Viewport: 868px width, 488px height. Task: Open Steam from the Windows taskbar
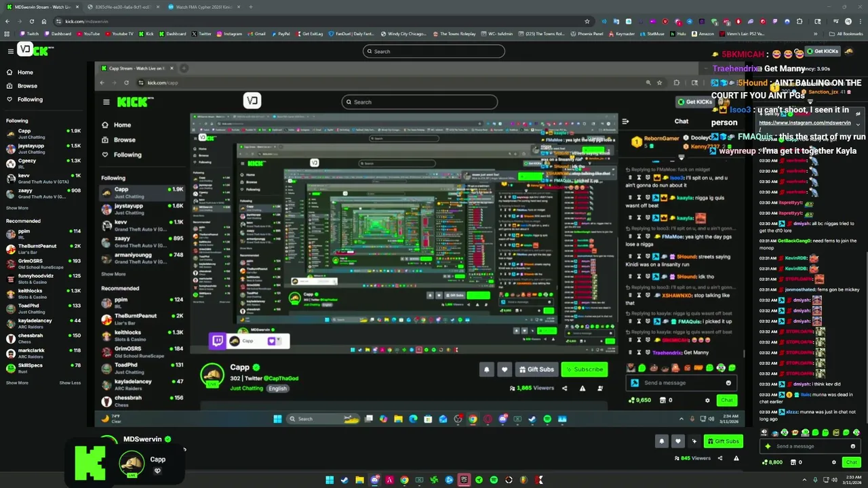pos(344,480)
